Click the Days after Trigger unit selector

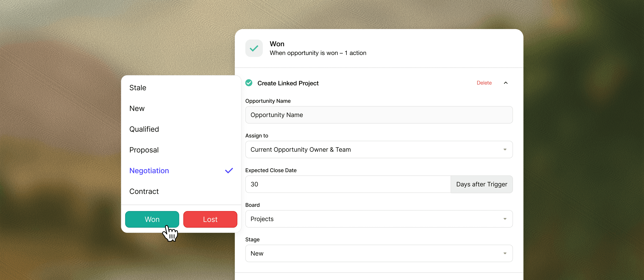click(481, 184)
